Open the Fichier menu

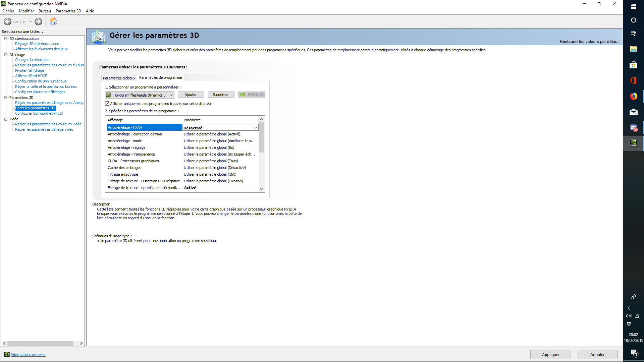8,11
